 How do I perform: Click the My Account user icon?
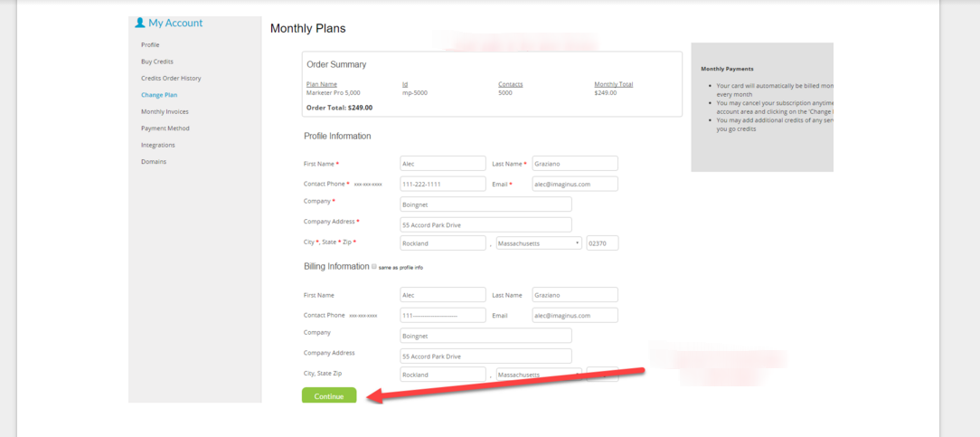pyautogui.click(x=140, y=23)
